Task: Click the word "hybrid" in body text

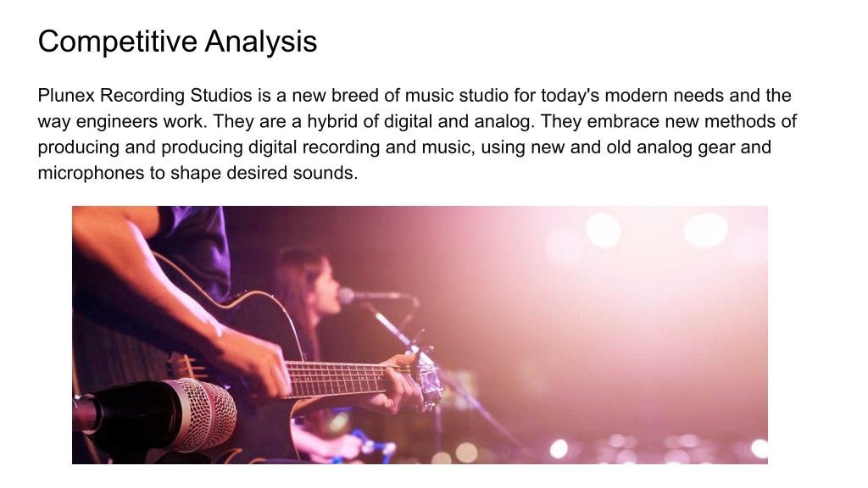Action: 332,121
